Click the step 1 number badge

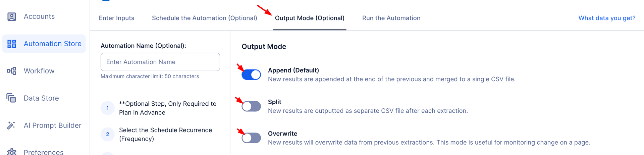pyautogui.click(x=108, y=108)
